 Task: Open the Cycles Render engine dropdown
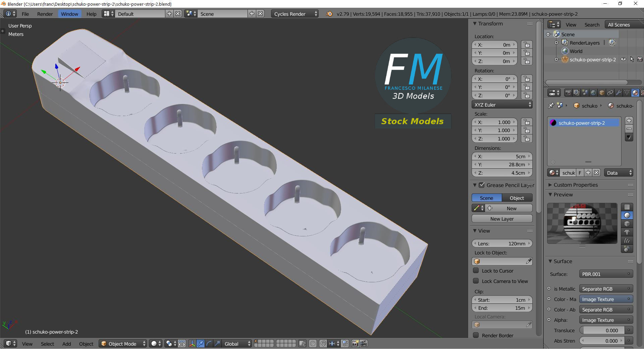[x=295, y=14]
